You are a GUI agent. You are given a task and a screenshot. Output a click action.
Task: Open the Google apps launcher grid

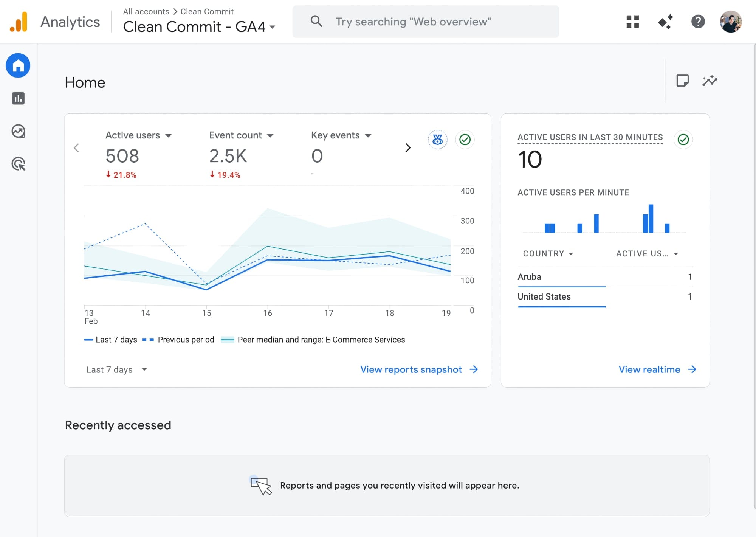632,22
